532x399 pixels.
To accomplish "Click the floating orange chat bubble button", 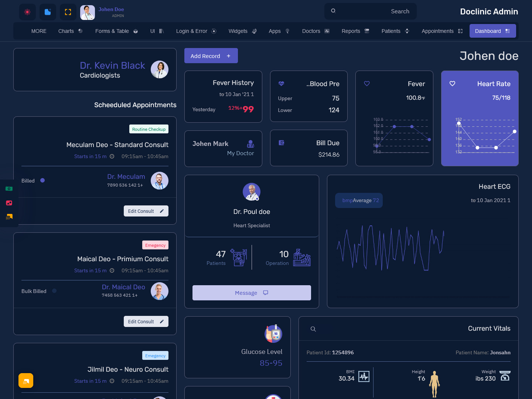I will tap(25, 380).
